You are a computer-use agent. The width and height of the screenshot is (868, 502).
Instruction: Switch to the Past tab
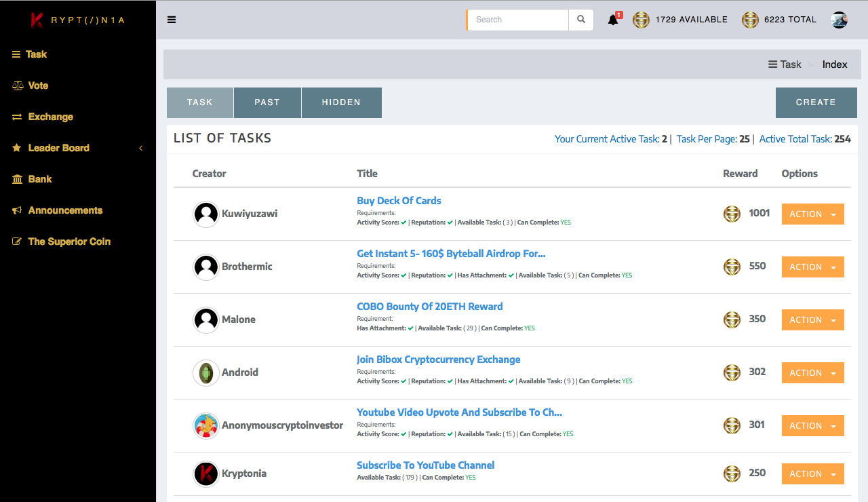coord(267,102)
